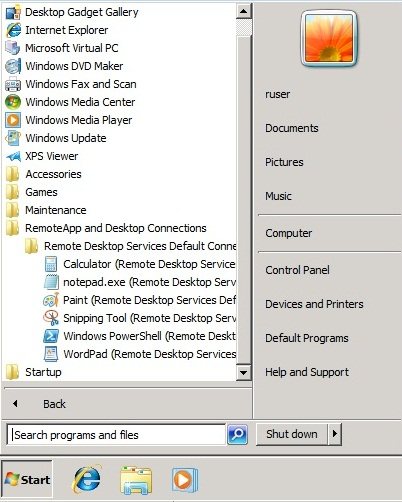Click the notepad.exe RemoteApp icon
Image resolution: width=402 pixels, height=502 pixels.
(51, 282)
